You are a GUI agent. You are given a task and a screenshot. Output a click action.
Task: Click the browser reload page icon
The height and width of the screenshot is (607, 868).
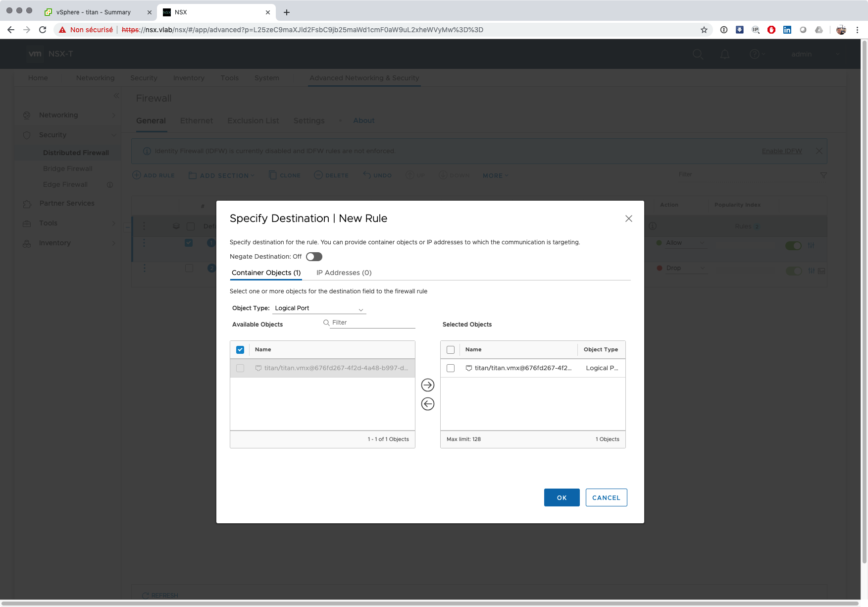pyautogui.click(x=43, y=30)
